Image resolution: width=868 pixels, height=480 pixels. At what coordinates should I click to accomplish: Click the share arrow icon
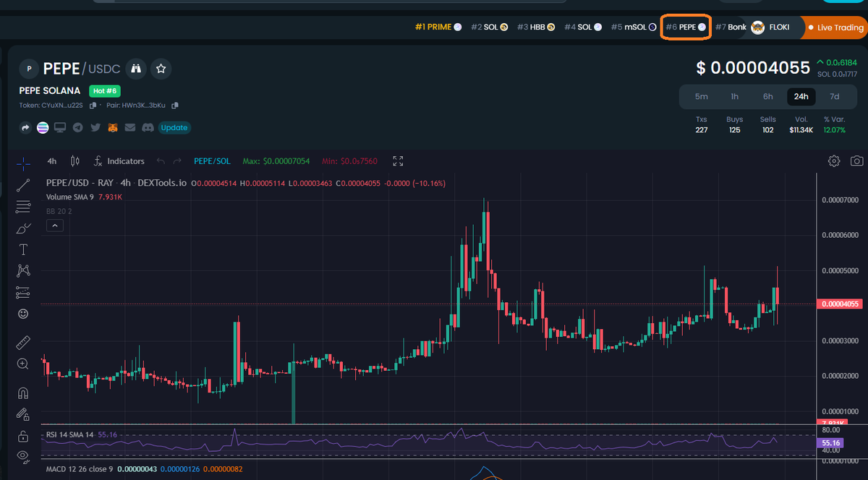coord(26,128)
